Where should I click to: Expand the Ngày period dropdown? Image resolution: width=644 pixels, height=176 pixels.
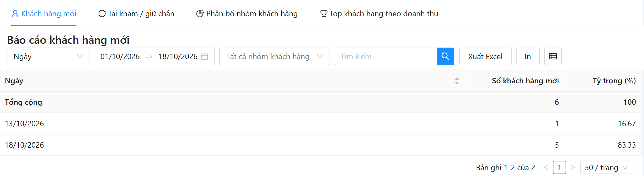click(48, 56)
